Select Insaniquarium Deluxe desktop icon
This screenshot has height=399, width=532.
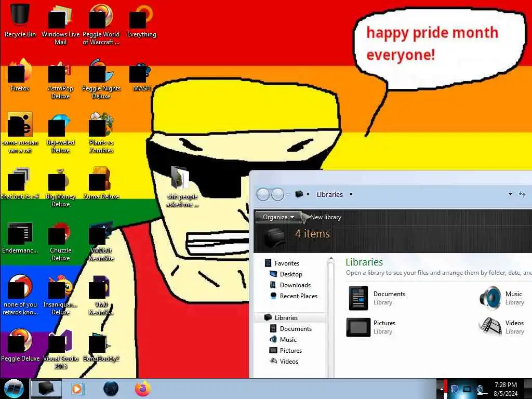point(60,295)
